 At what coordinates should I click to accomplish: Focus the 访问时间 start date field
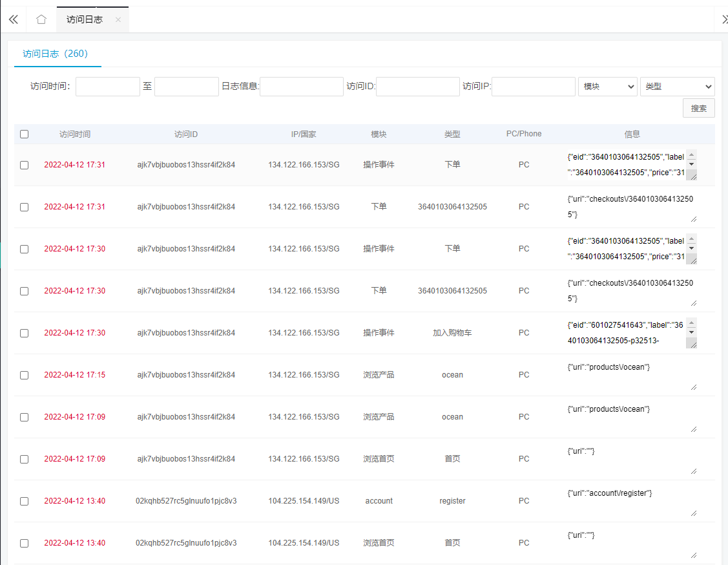108,87
